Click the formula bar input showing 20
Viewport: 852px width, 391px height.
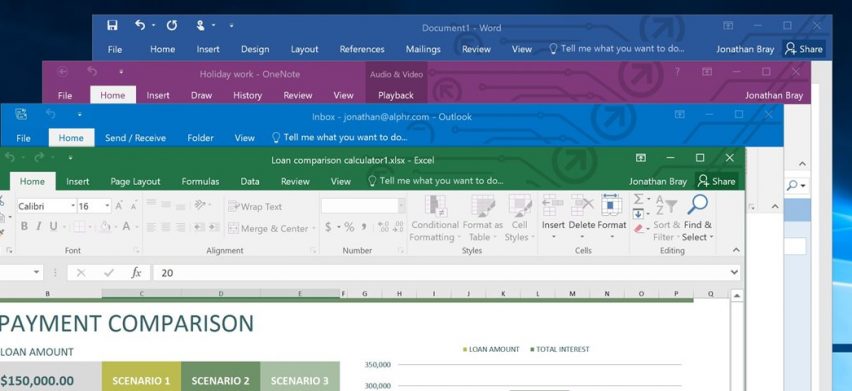pos(447,273)
